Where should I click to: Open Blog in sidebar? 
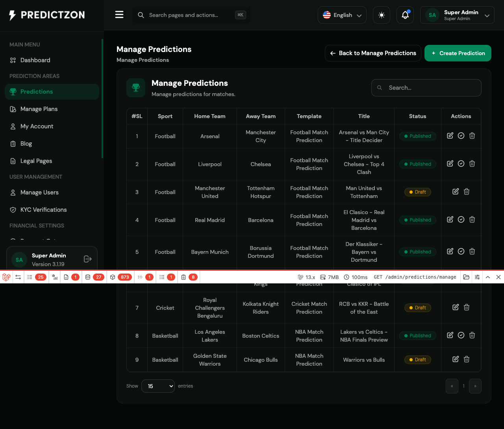(x=52, y=144)
